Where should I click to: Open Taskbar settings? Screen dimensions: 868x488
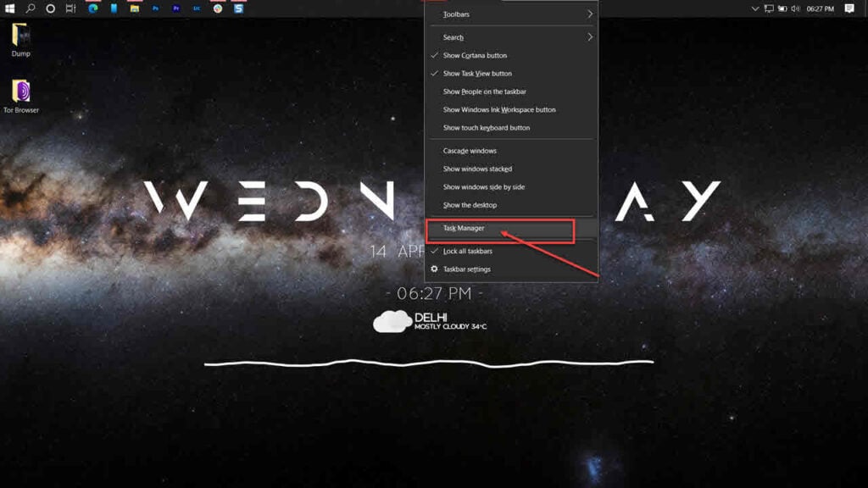point(466,269)
